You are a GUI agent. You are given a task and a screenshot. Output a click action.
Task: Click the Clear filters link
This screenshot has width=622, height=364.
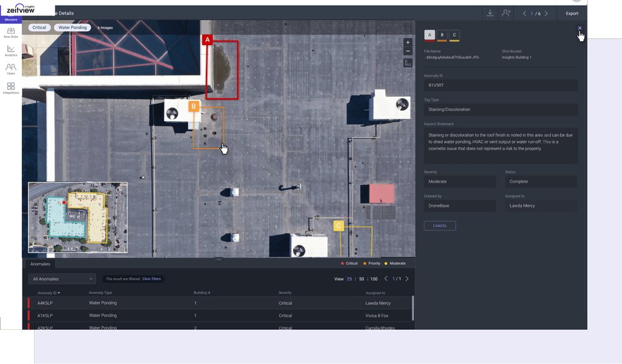click(x=152, y=278)
